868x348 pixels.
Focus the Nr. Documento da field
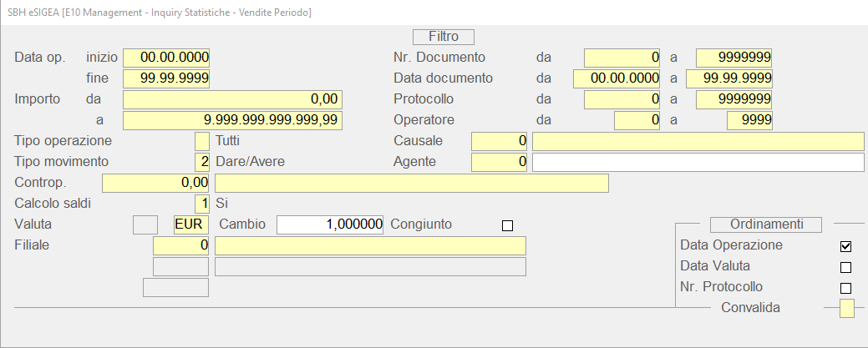[x=622, y=58]
